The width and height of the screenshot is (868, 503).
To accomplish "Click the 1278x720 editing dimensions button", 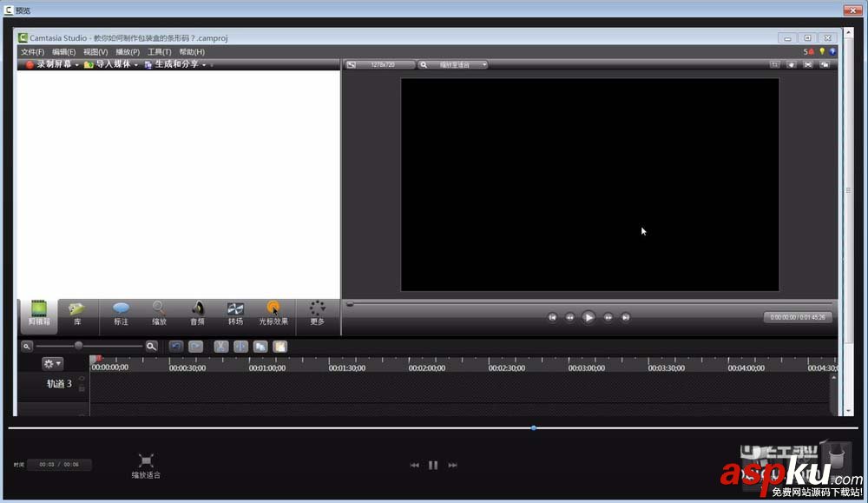I will 380,65.
